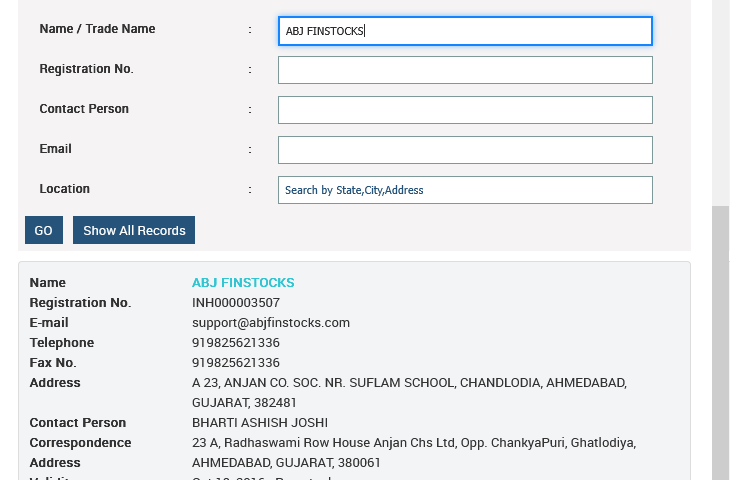730x480 pixels.
Task: Select the Contact Person input field
Action: [465, 110]
